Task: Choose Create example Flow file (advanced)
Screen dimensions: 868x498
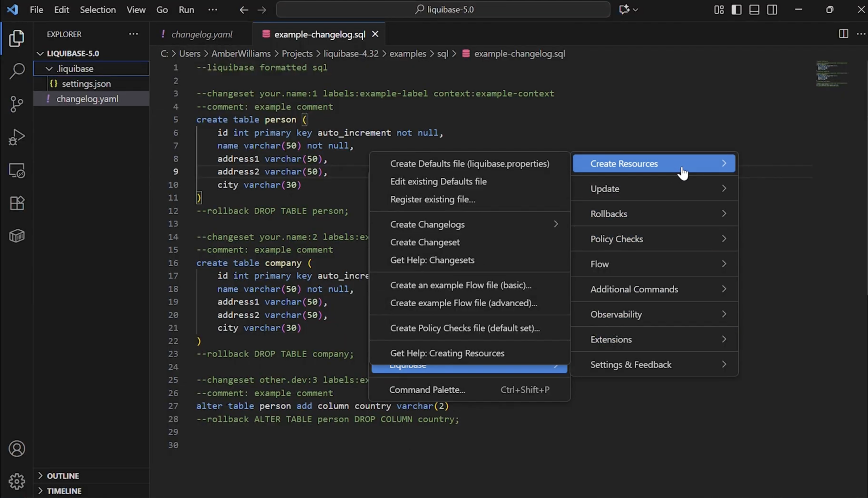Action: pos(470,303)
